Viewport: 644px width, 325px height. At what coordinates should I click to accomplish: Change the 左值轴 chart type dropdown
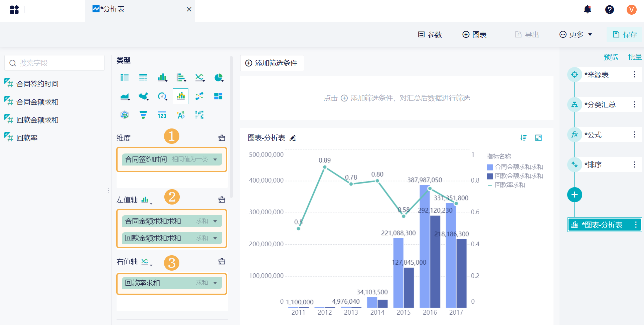[147, 200]
